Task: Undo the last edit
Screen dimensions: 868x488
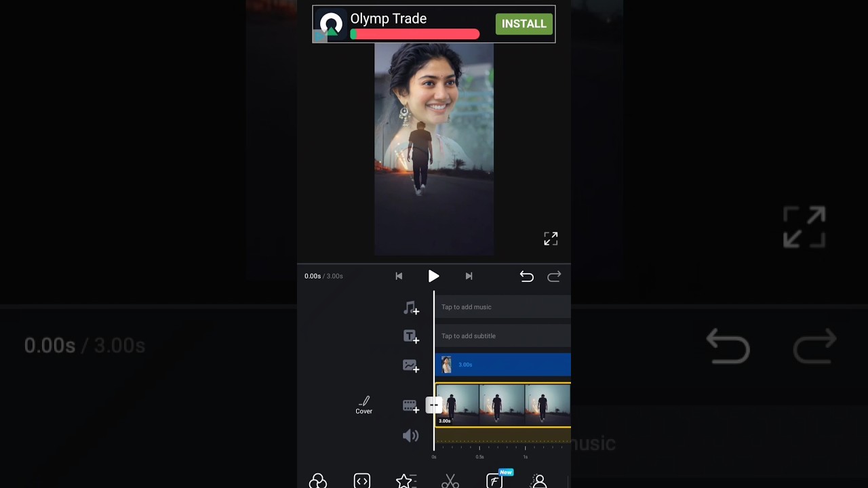Action: click(x=527, y=276)
